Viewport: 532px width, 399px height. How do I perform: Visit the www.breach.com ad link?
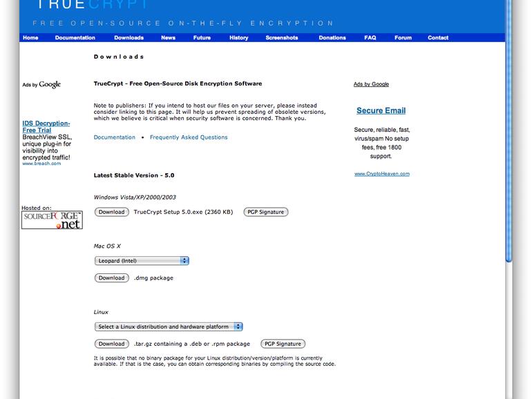pyautogui.click(x=41, y=164)
